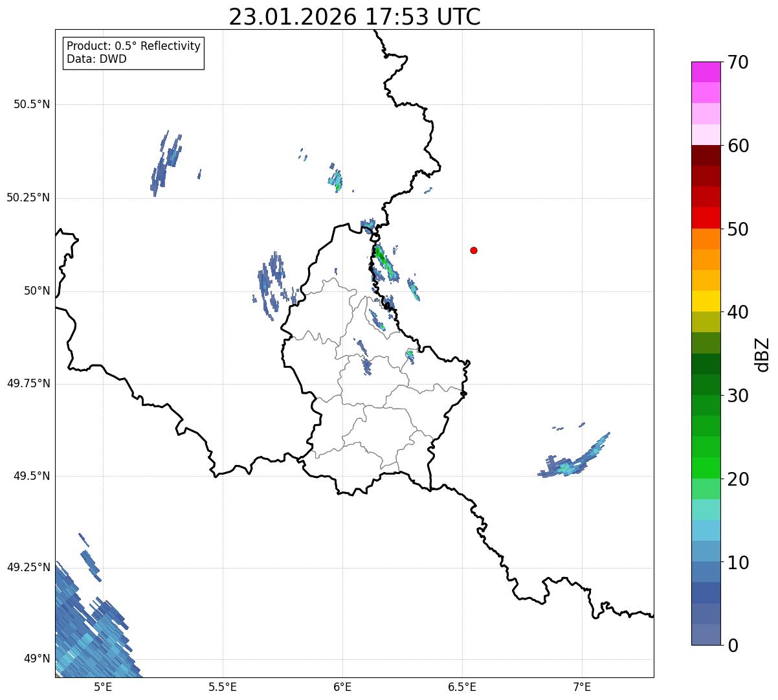Viewport: 778px width, 700px height.
Task: Click the 50.5°N latitude label
Action: (32, 104)
